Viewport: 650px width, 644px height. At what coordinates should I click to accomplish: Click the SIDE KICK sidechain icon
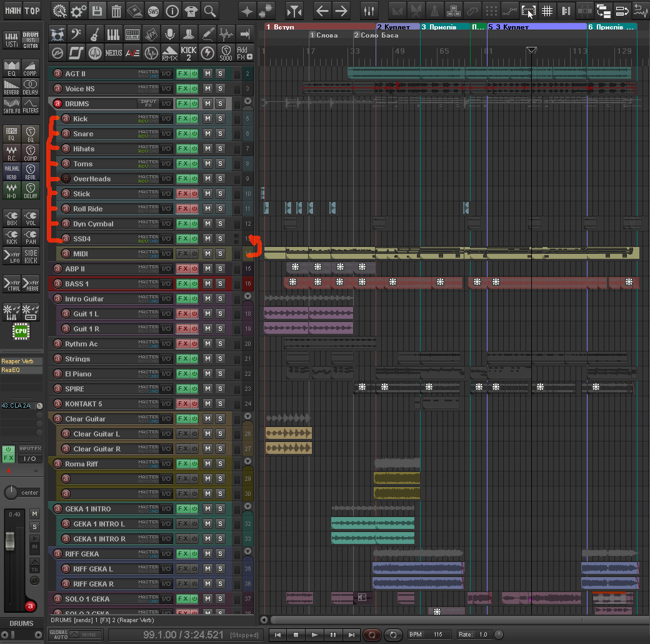[31, 256]
